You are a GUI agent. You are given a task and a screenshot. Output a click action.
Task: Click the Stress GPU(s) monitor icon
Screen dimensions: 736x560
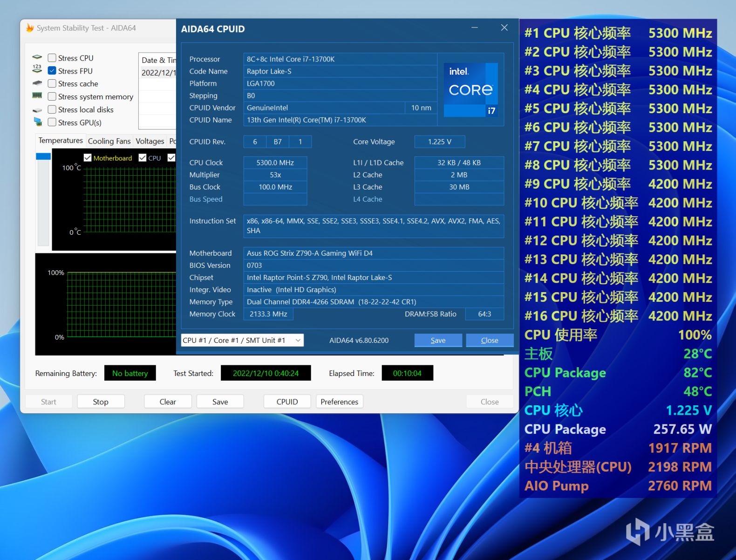click(x=37, y=122)
